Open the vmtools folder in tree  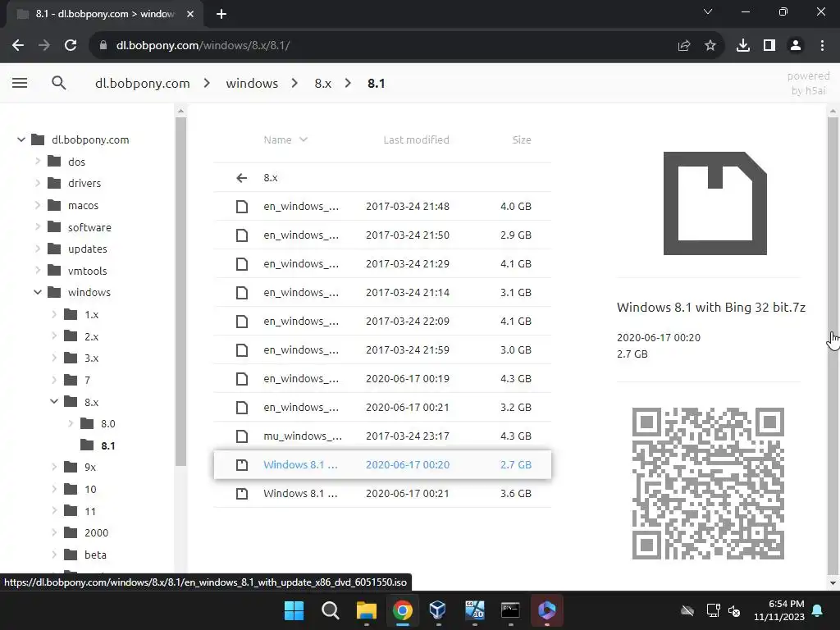point(87,271)
